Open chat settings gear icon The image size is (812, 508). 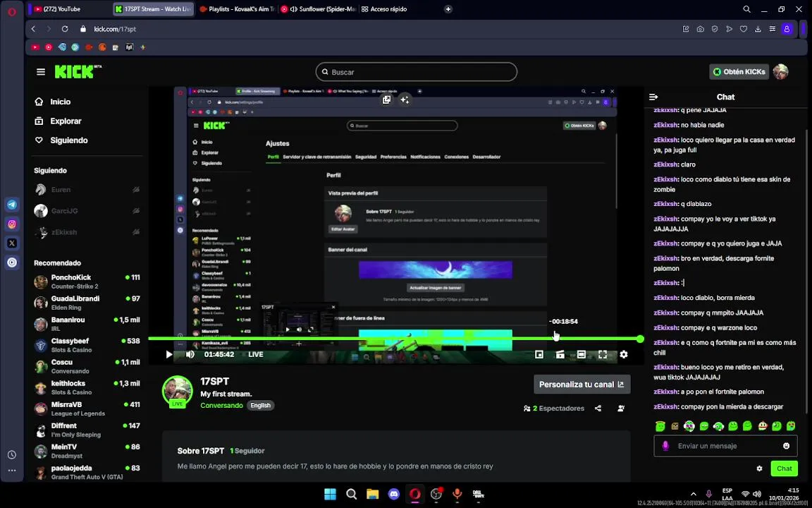coord(759,468)
